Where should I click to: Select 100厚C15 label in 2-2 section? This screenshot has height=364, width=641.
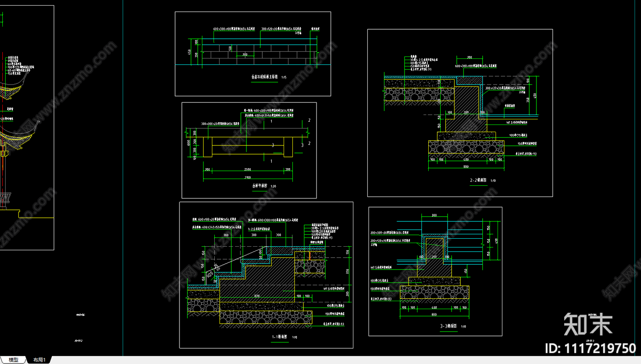(518, 135)
